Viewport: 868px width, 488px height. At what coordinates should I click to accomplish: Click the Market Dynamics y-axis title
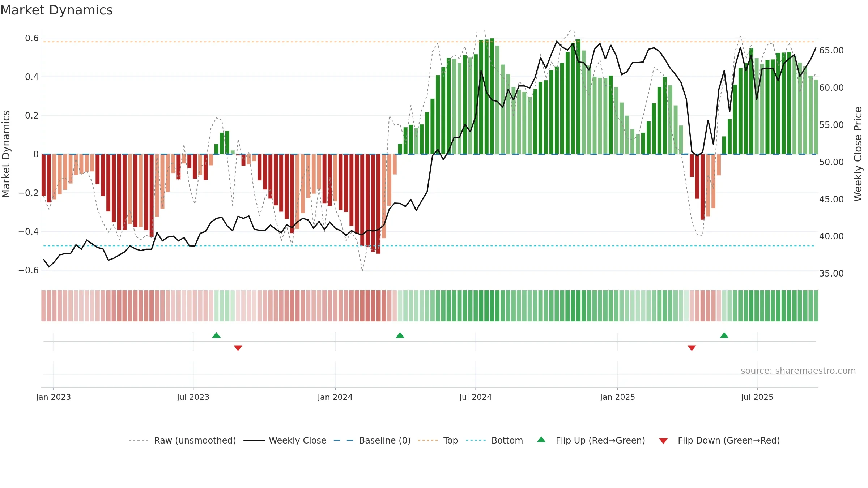[6, 154]
